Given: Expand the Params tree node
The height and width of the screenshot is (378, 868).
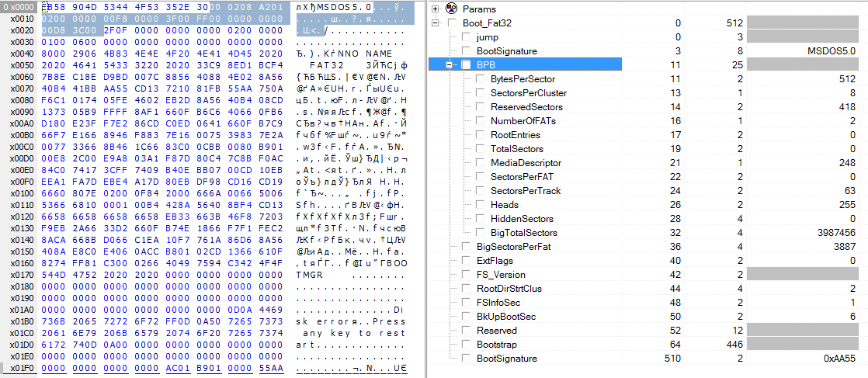Looking at the screenshot, I should tap(435, 9).
